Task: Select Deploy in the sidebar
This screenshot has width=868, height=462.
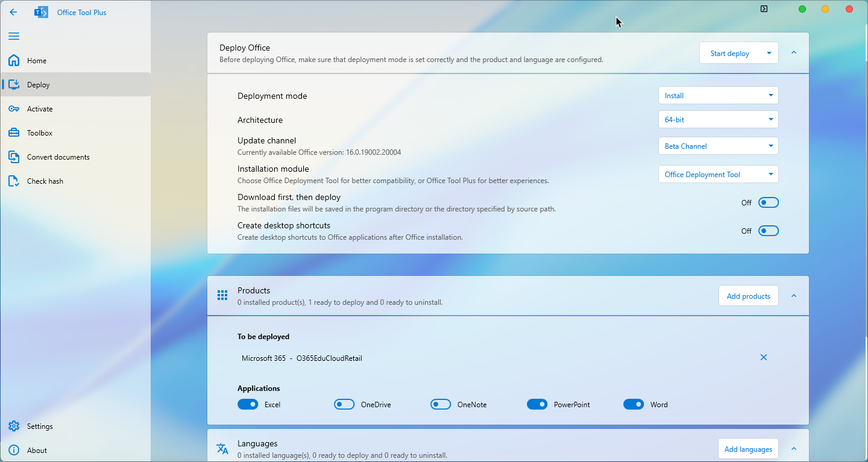Action: pyautogui.click(x=39, y=84)
